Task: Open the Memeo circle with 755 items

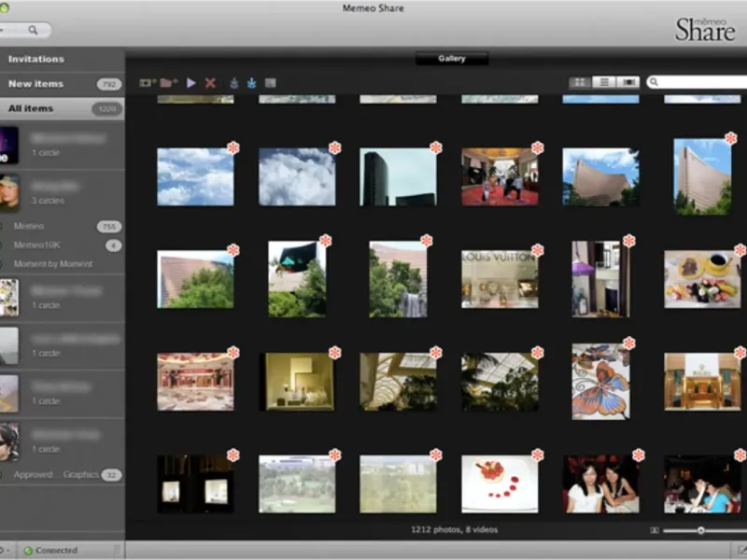Action: pos(29,226)
